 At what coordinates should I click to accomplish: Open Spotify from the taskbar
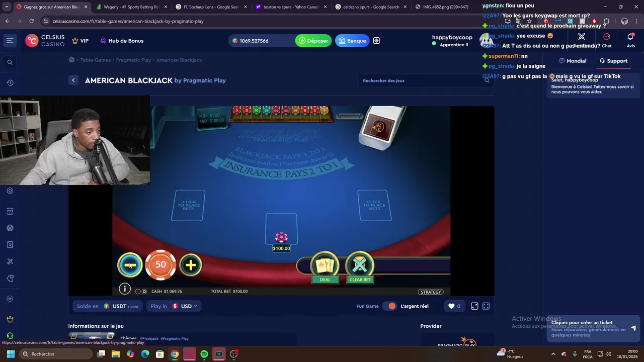point(204,354)
